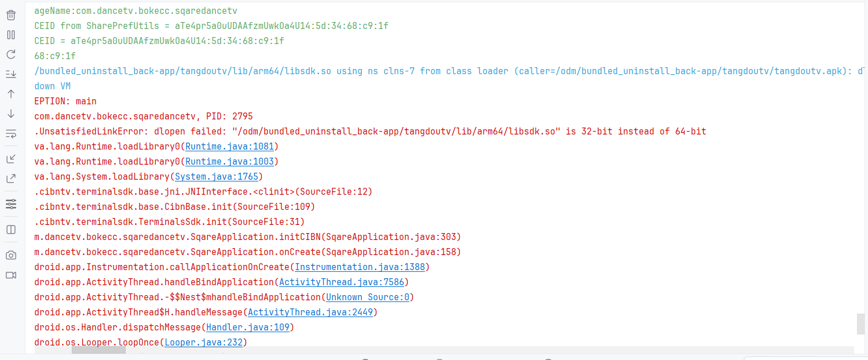
Task: Toggle soft-wrap for log lines
Action: coord(10,134)
